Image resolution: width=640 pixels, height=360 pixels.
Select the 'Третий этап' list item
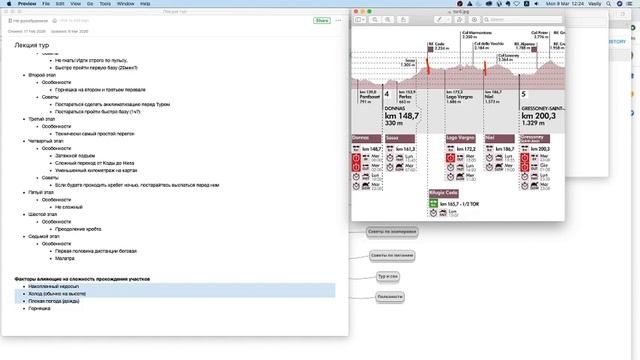click(42, 119)
